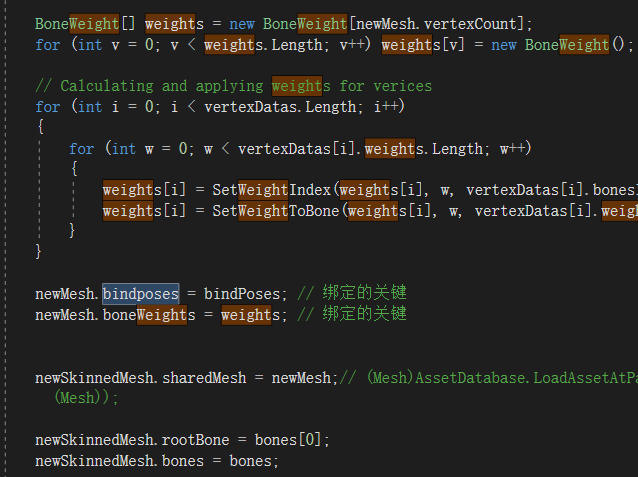Click 'BoneWeight[]' type declaration at top
Screen dimensions: 638x477
click(x=85, y=24)
